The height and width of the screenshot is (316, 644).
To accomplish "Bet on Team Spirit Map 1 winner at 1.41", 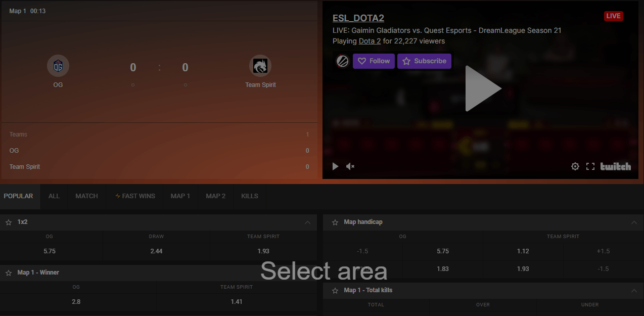I will click(237, 302).
